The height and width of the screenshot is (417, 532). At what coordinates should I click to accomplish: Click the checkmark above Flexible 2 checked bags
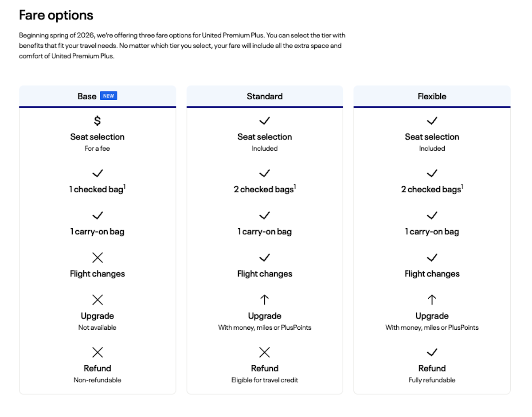432,173
